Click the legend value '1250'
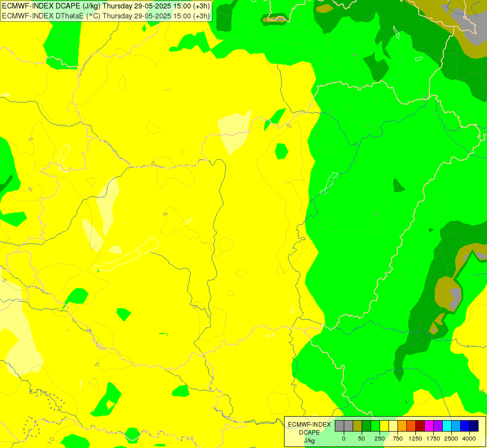 [x=415, y=439]
